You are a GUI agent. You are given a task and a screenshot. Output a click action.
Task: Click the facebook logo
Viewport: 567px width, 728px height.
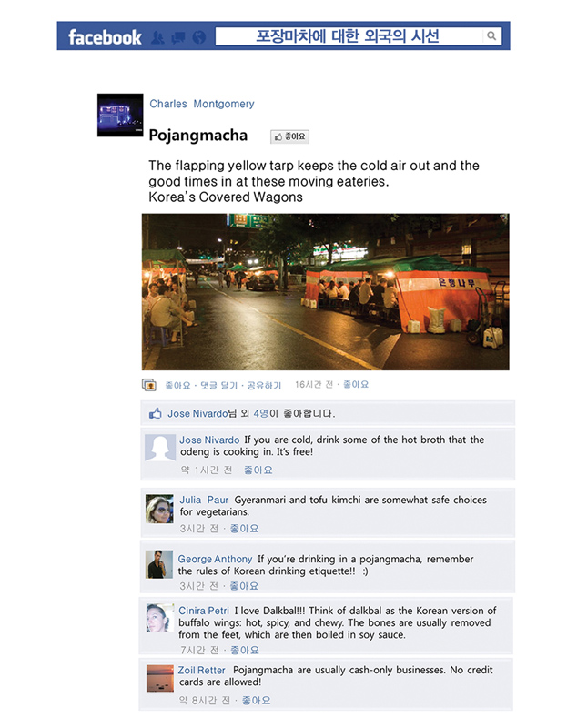tap(105, 37)
